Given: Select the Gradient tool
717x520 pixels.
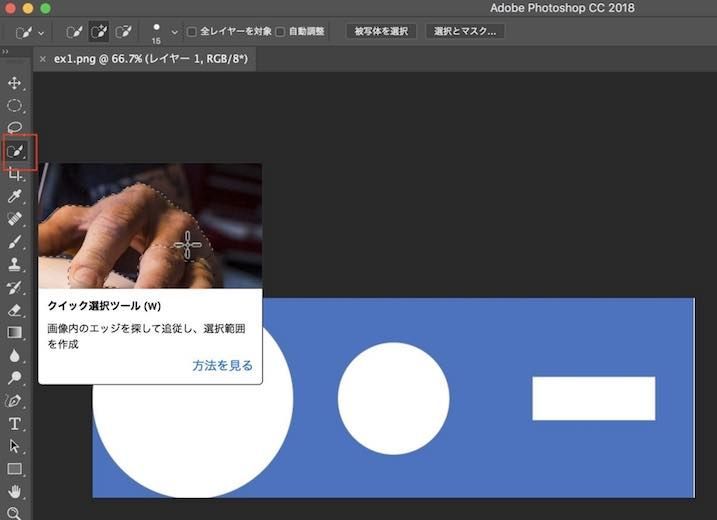Looking at the screenshot, I should tap(14, 332).
